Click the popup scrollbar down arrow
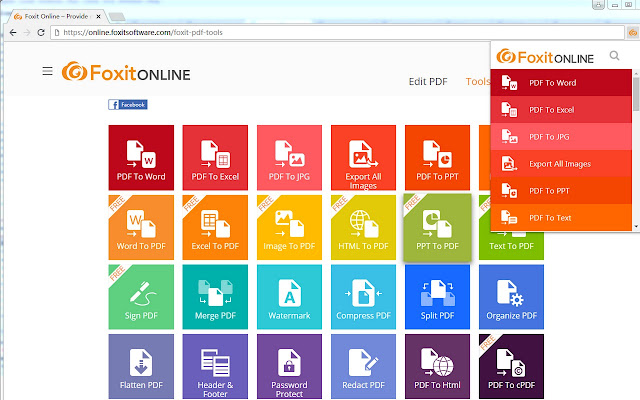640x400 pixels. coord(636,227)
